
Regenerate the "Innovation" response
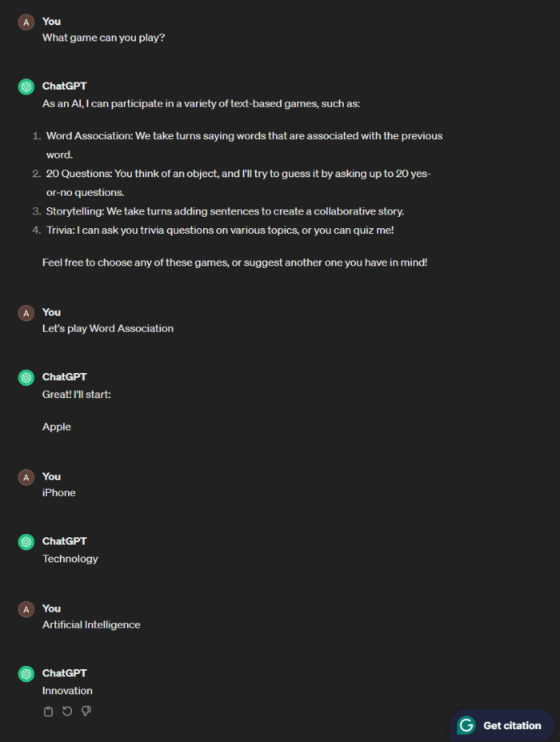[66, 711]
